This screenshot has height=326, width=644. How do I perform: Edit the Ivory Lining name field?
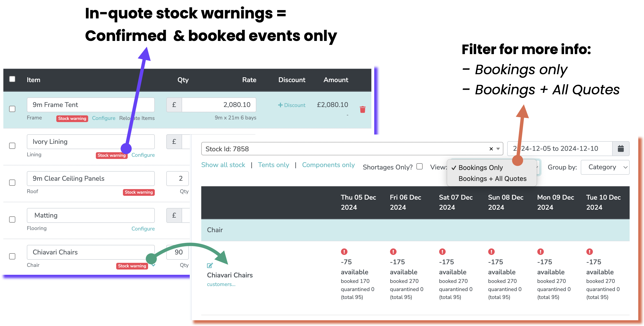coord(91,142)
